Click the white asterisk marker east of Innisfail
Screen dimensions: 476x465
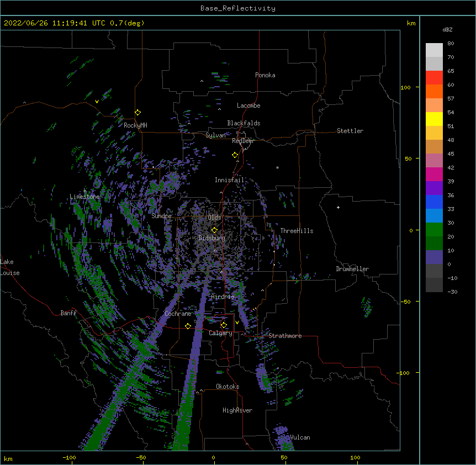[x=277, y=167]
